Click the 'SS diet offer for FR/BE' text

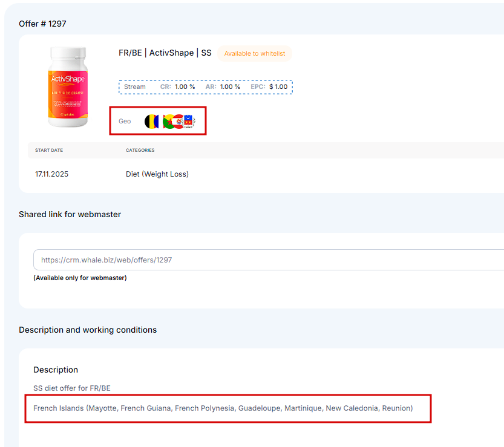tap(72, 388)
